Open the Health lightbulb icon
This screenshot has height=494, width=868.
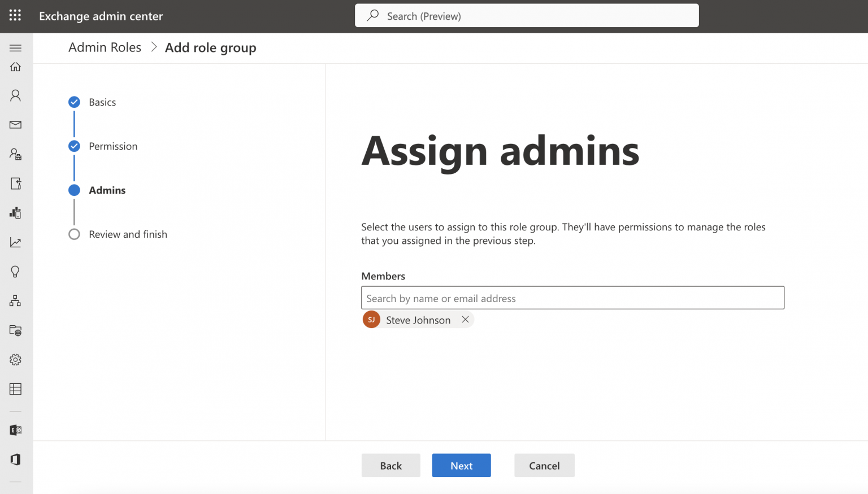pyautogui.click(x=15, y=272)
